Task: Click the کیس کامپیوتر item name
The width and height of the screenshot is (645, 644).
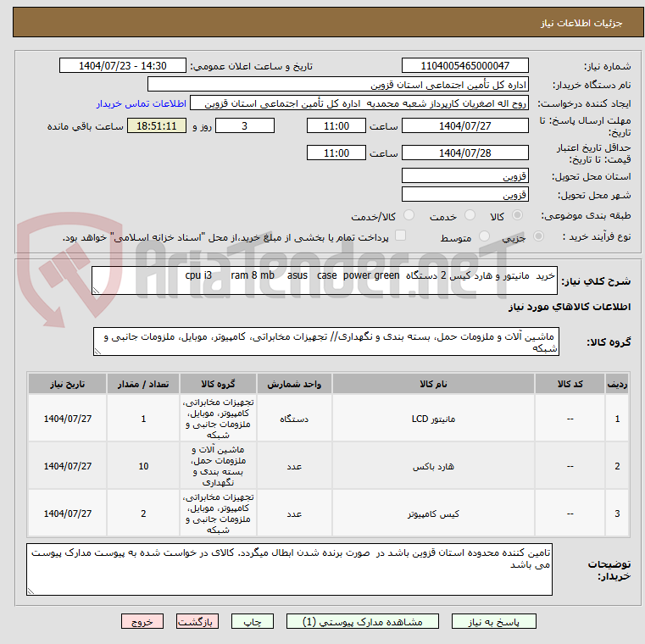Action: 433,514
